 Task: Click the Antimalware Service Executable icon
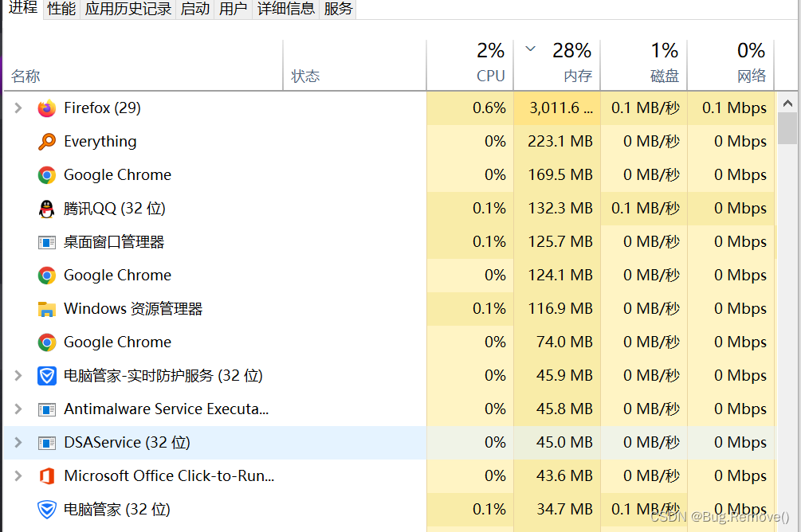pos(46,409)
